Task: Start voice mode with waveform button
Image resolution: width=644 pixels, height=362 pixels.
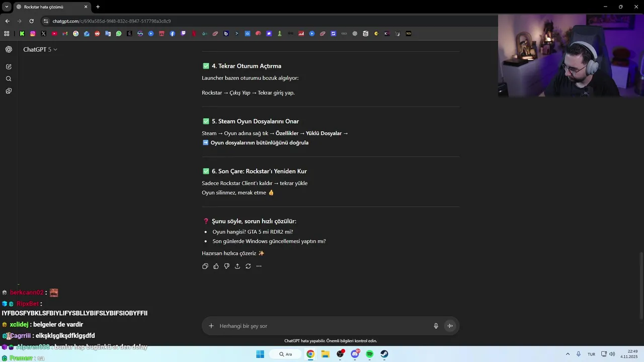Action: click(450, 326)
